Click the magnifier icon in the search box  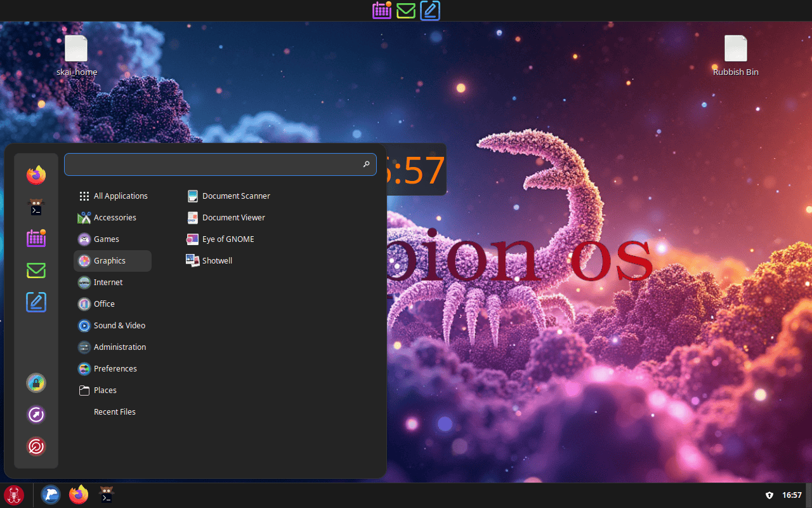366,164
